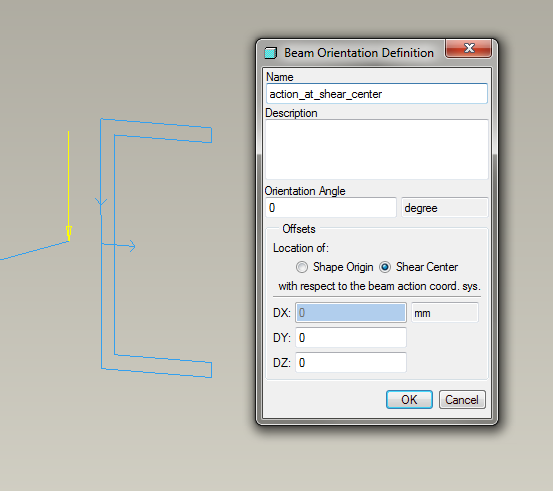The height and width of the screenshot is (491, 553).
Task: Open the mm units dropdown
Action: [445, 313]
